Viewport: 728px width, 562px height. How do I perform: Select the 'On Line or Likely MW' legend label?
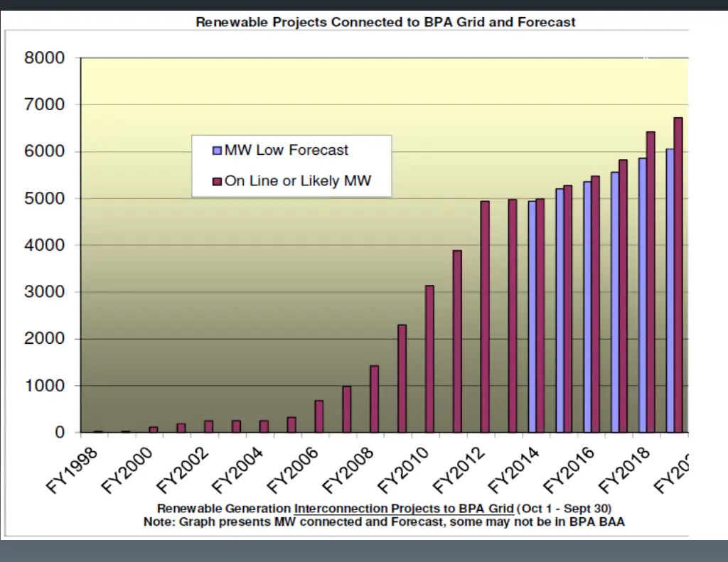pyautogui.click(x=298, y=180)
